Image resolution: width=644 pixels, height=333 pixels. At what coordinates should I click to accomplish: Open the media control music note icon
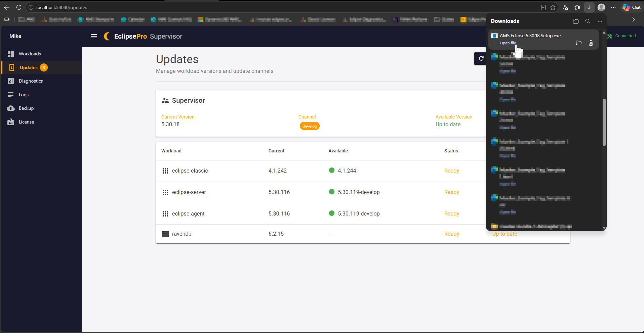pyautogui.click(x=565, y=7)
